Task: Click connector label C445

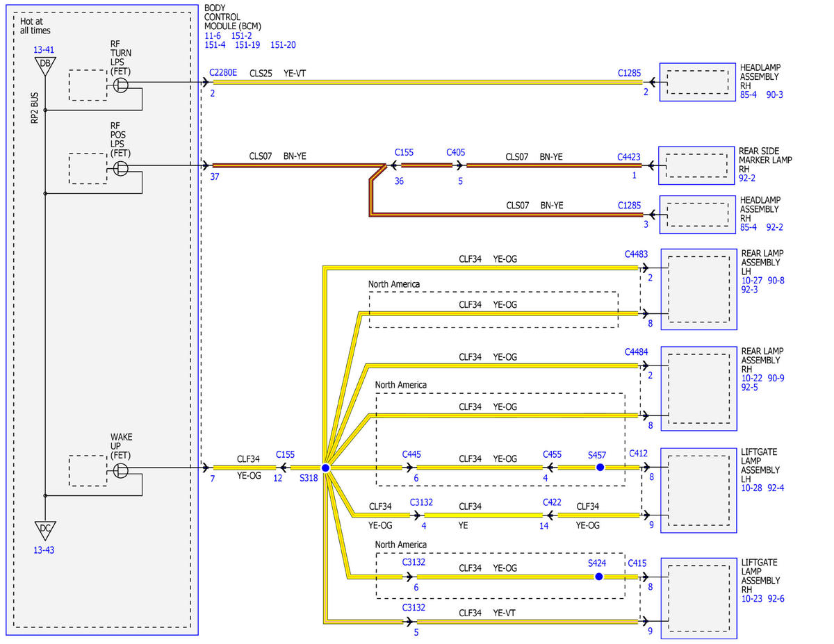Action: click(411, 454)
